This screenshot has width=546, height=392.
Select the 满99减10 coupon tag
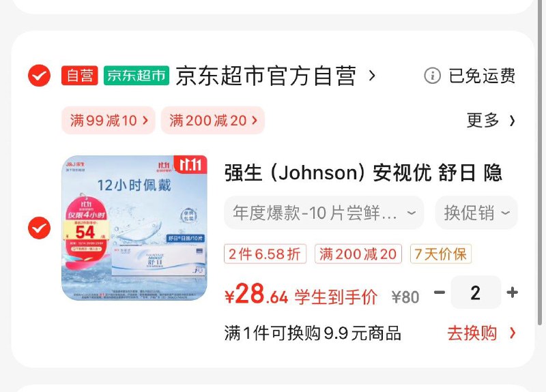(x=109, y=121)
